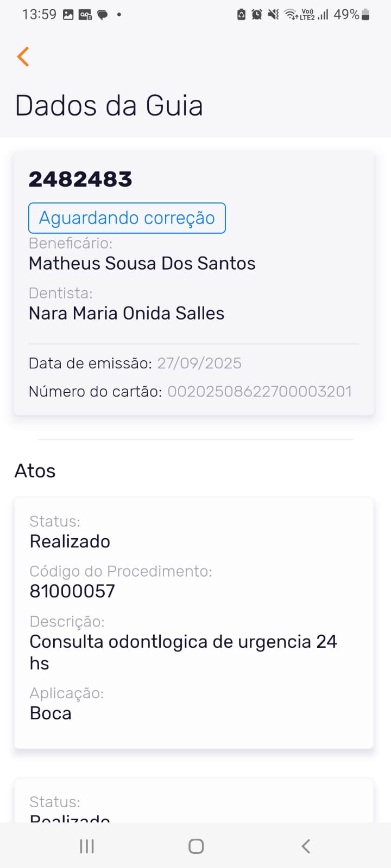Tap beneficiary name Matheus Sousa Dos Santos
Viewport: 391px width, 868px height.
(142, 264)
